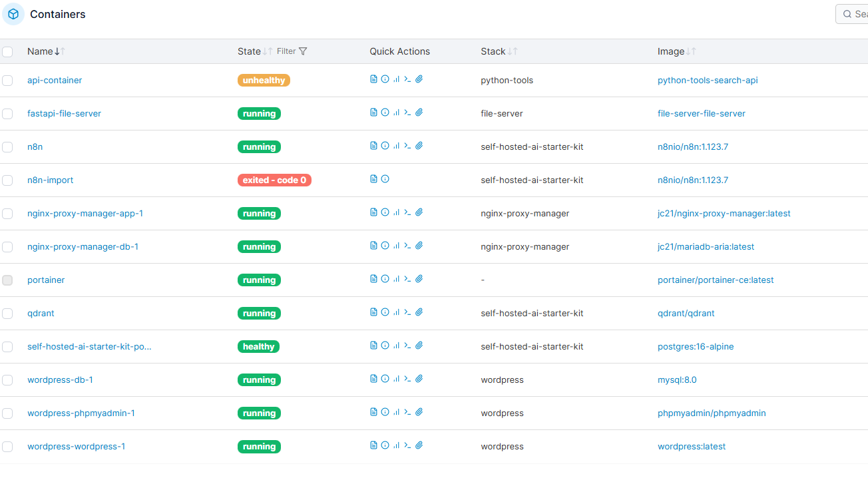Tick the checkbox for n8n container
This screenshot has width=868, height=502.
7,147
